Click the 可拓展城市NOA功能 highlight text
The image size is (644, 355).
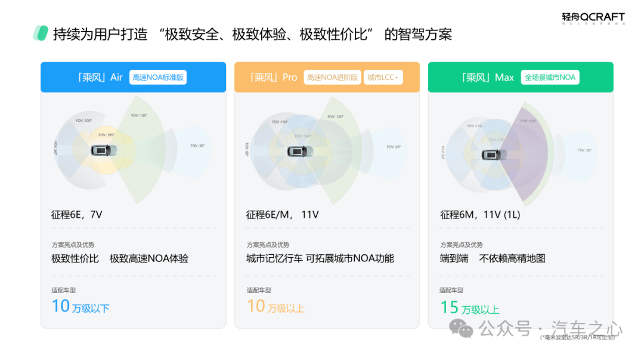pos(350,258)
